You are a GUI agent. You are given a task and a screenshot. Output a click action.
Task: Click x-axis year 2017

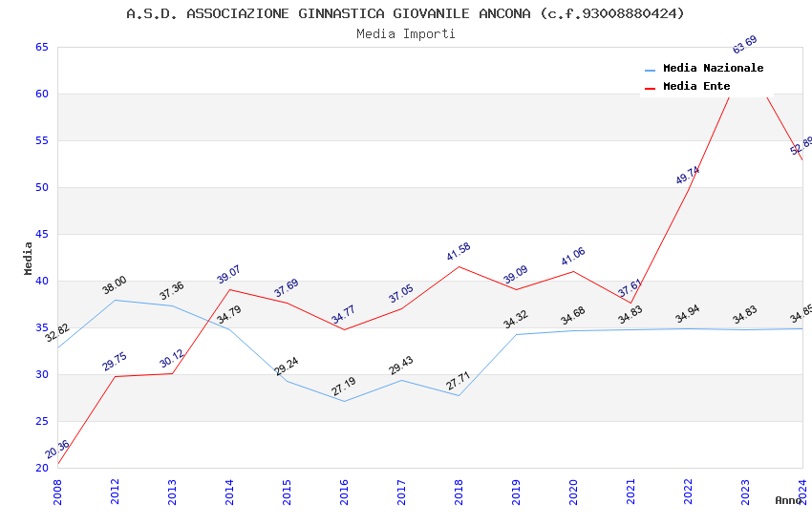401,492
